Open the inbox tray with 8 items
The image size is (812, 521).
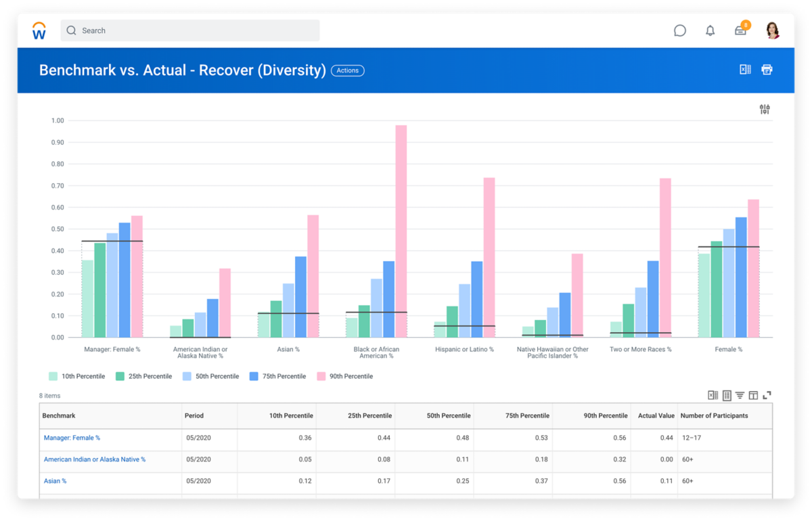pos(740,30)
